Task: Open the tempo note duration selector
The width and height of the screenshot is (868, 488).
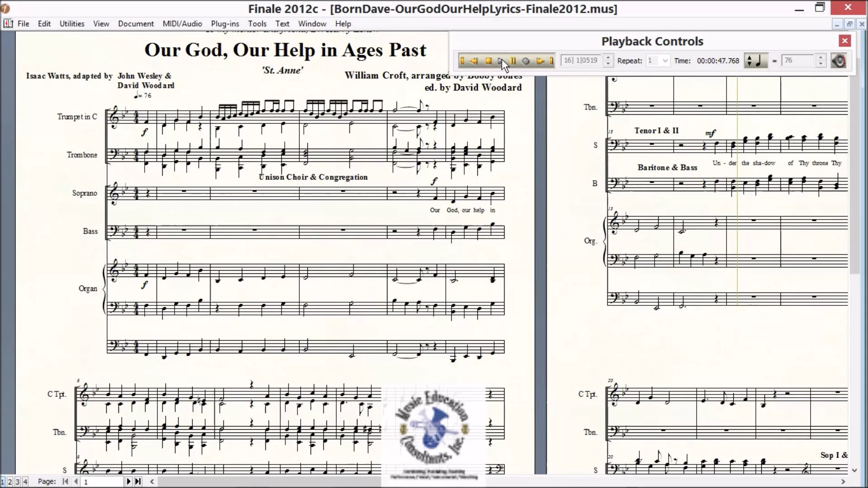Action: (755, 61)
